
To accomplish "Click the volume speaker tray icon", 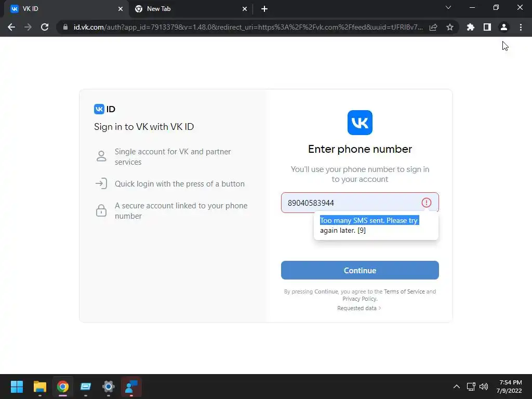I will point(484,387).
